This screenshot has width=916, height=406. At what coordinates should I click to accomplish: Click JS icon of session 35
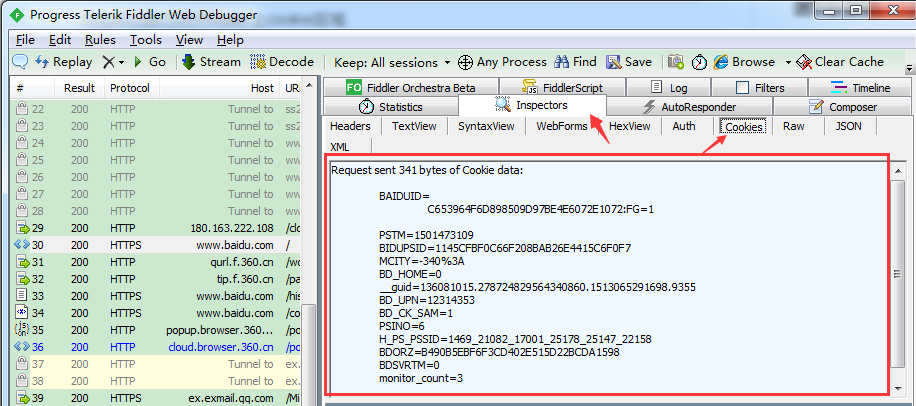tap(22, 330)
